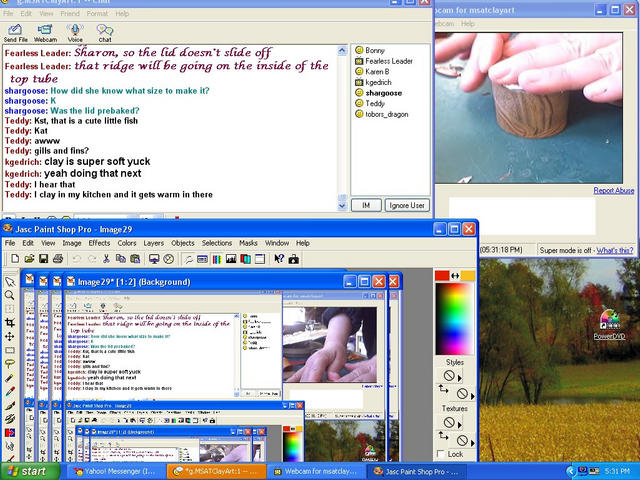The width and height of the screenshot is (640, 480).
Task: Open the background Styles flyout arrow
Action: pyautogui.click(x=473, y=396)
